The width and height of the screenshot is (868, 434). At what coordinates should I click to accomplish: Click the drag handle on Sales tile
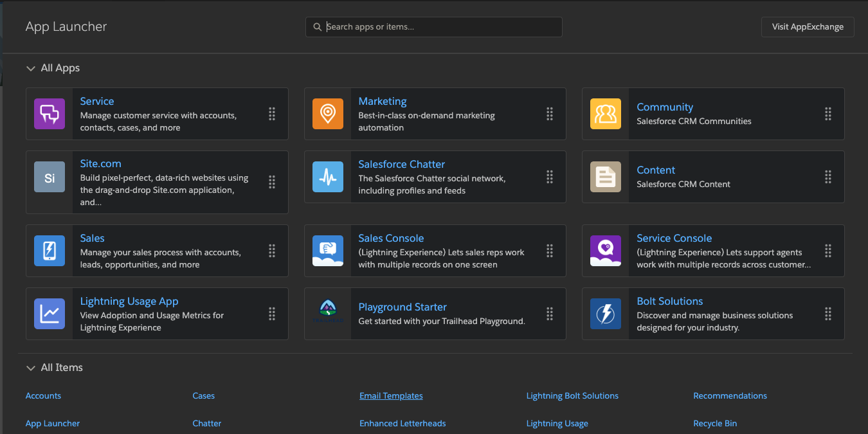(x=272, y=251)
